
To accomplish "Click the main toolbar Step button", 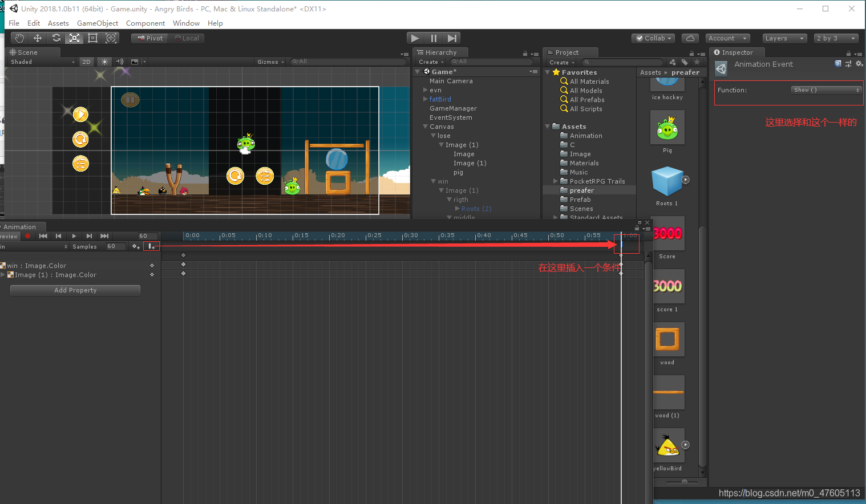I will (452, 38).
